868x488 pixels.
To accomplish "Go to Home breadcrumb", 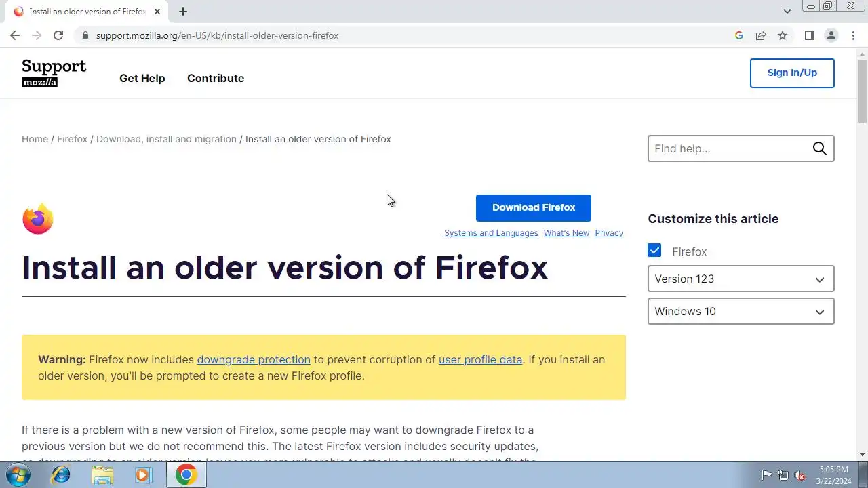I will pyautogui.click(x=35, y=139).
